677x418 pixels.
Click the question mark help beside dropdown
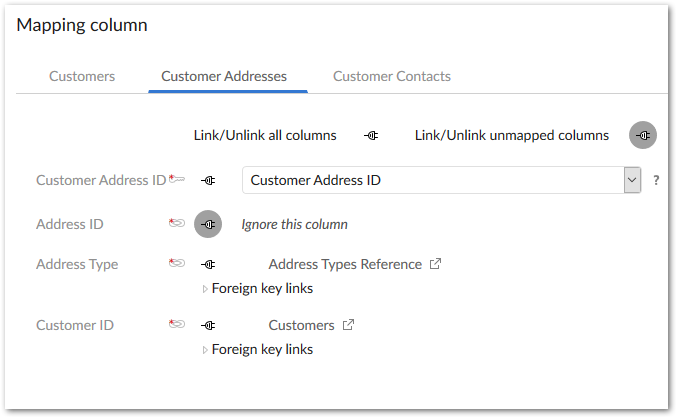click(x=656, y=181)
